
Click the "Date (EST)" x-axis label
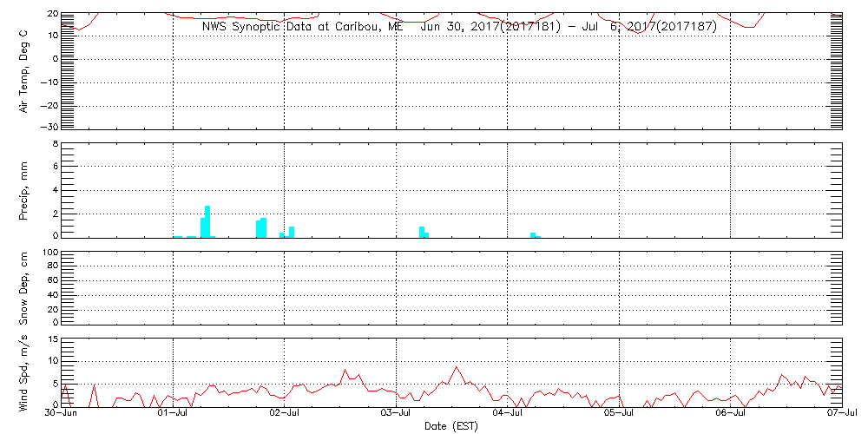[450, 426]
